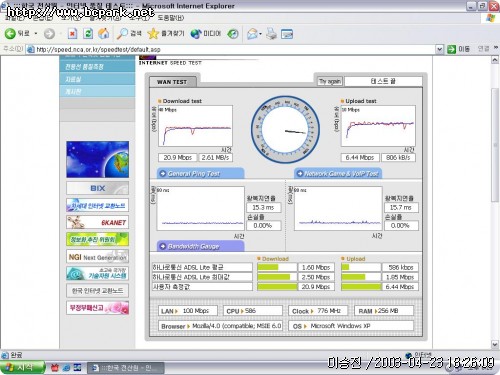Click the 기술지원 시스템 banner
The width and height of the screenshot is (500, 375).
[x=97, y=274]
